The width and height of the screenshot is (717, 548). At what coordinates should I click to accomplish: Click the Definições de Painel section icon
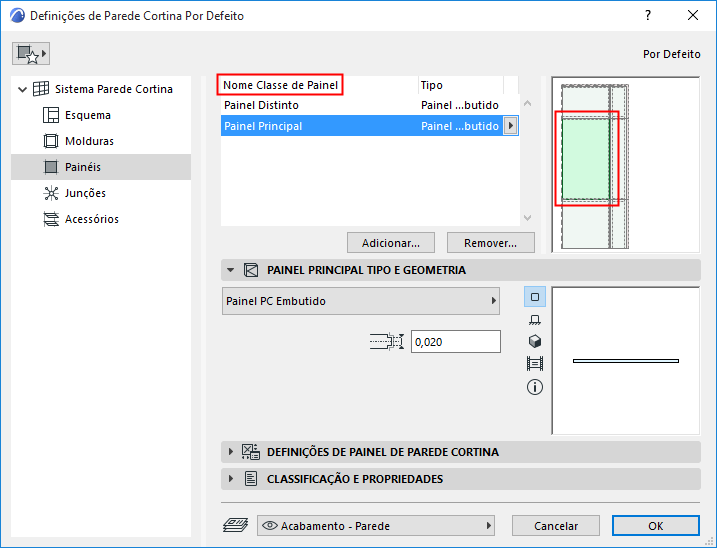tap(251, 452)
